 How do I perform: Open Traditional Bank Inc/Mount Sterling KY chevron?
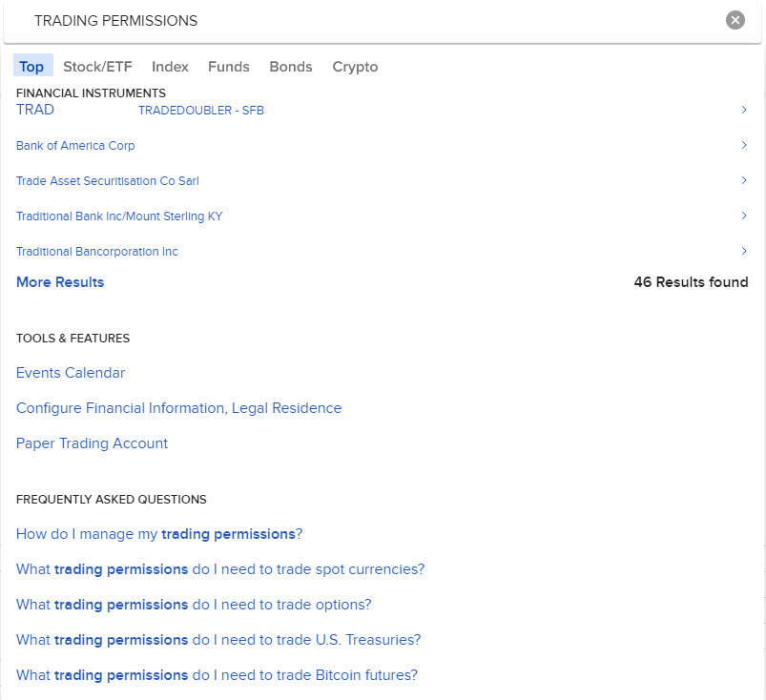(744, 216)
